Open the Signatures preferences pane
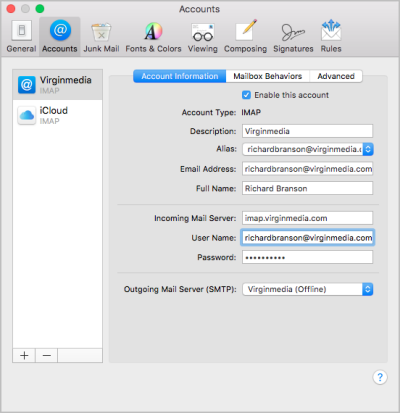This screenshot has height=413, width=400. coord(293,37)
